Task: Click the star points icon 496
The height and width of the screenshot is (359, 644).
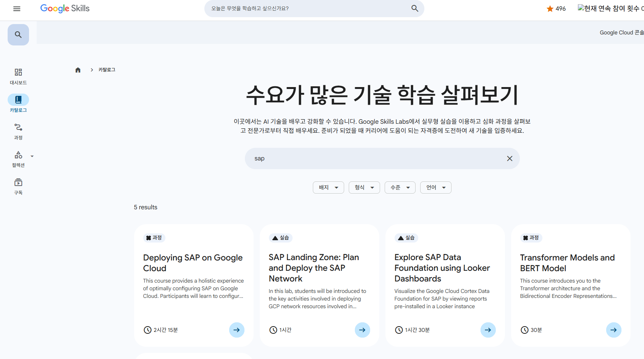Action: tap(550, 8)
